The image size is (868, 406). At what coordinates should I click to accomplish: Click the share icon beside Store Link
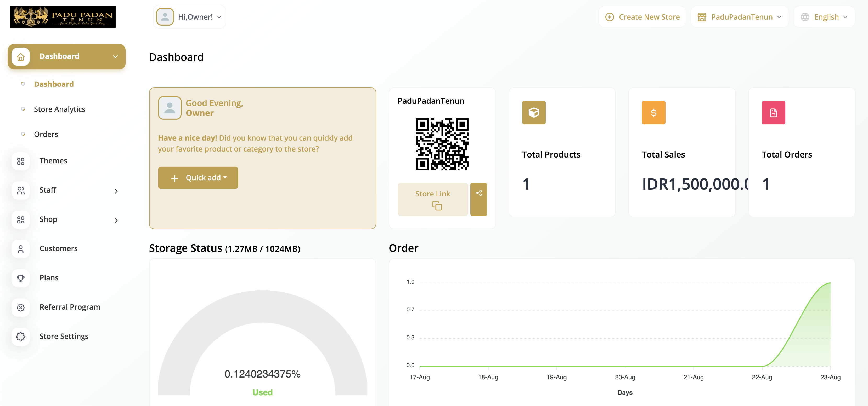(478, 199)
